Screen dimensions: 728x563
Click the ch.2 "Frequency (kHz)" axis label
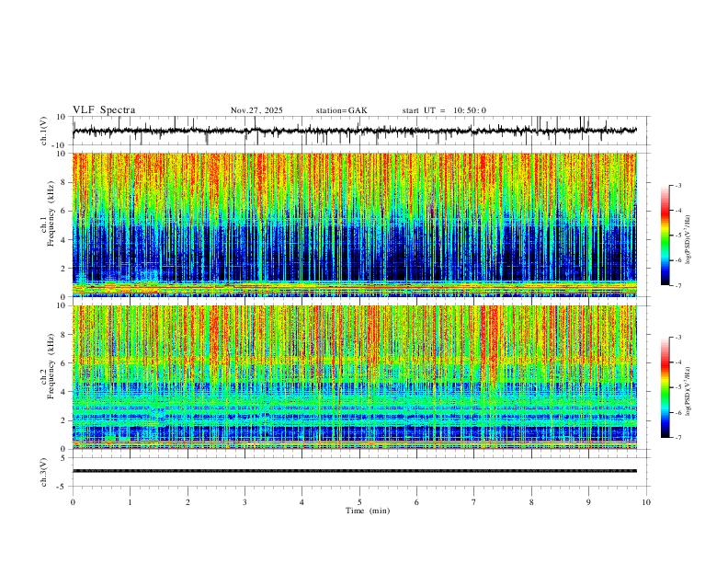click(51, 366)
